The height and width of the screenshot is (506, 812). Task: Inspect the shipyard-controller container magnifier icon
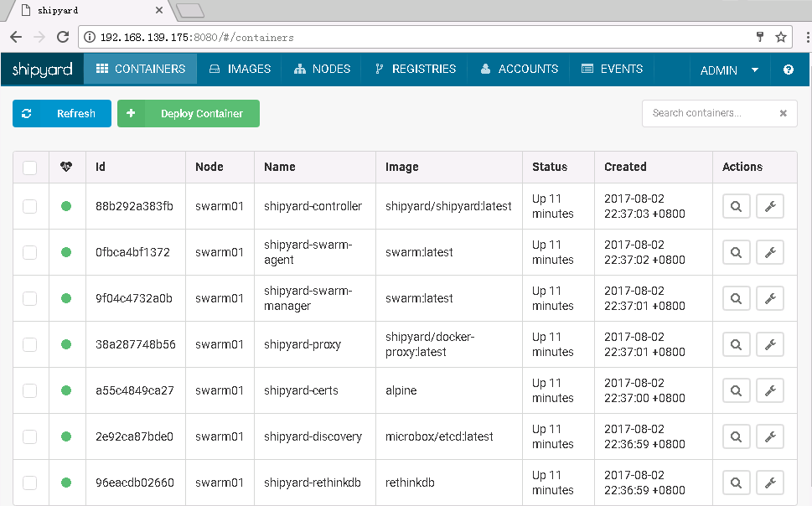[736, 206]
